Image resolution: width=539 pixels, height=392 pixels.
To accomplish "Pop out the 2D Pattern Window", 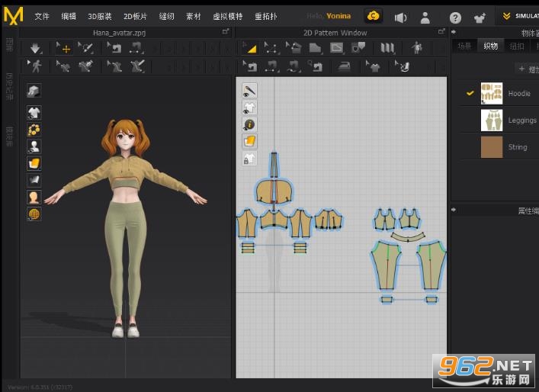I will 441,31.
